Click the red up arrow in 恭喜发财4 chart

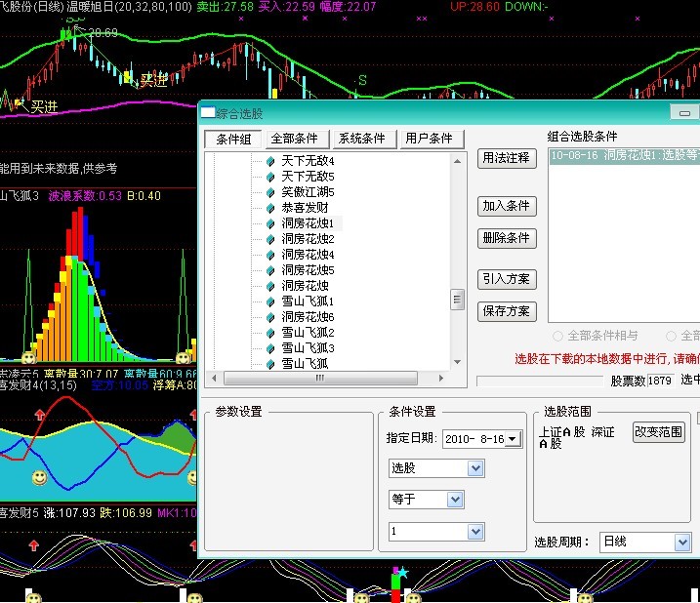tap(40, 417)
